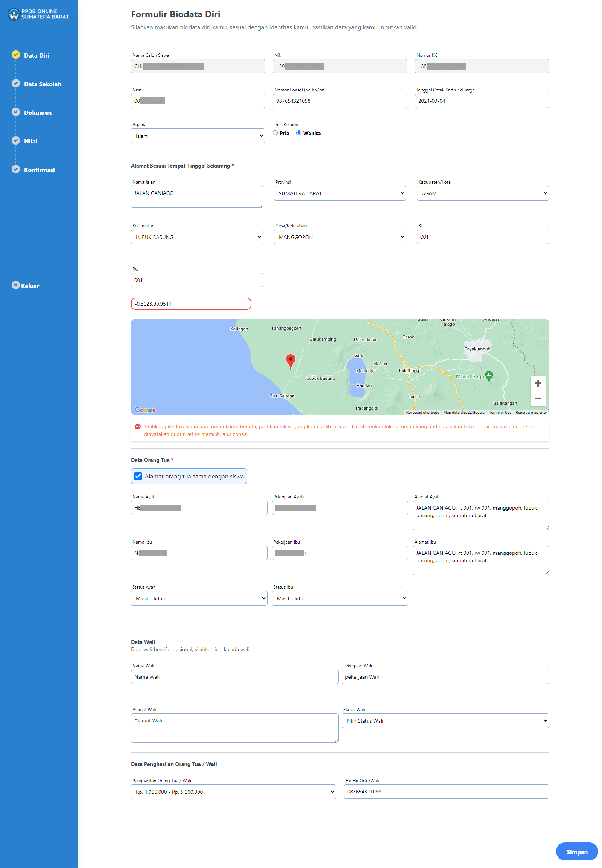This screenshot has width=602, height=868.
Task: Uncheck Alamat orang tua sama dengan siswa
Action: pyautogui.click(x=138, y=476)
